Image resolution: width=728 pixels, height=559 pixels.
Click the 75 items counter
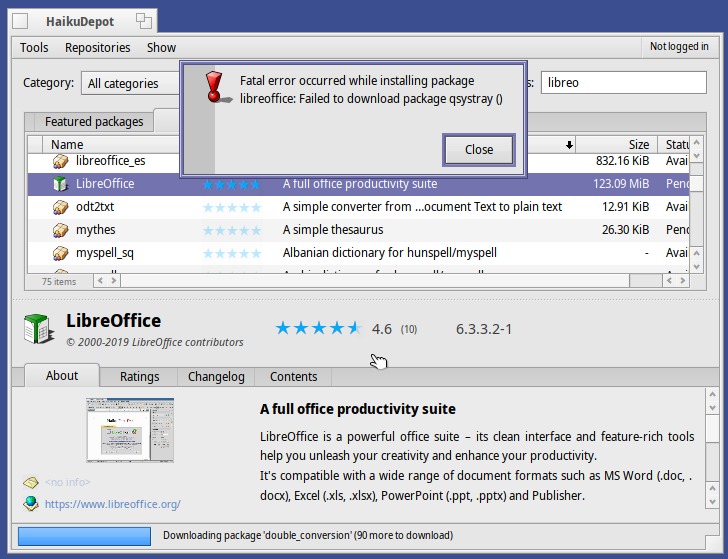tap(59, 281)
